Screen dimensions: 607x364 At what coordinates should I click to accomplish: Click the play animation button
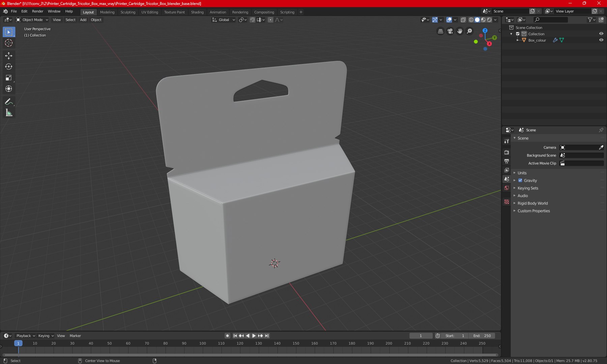254,336
